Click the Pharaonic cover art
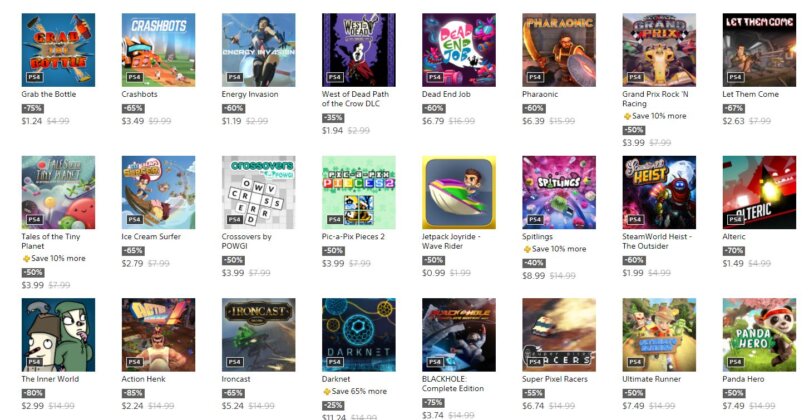This screenshot has height=420, width=809. [559, 50]
